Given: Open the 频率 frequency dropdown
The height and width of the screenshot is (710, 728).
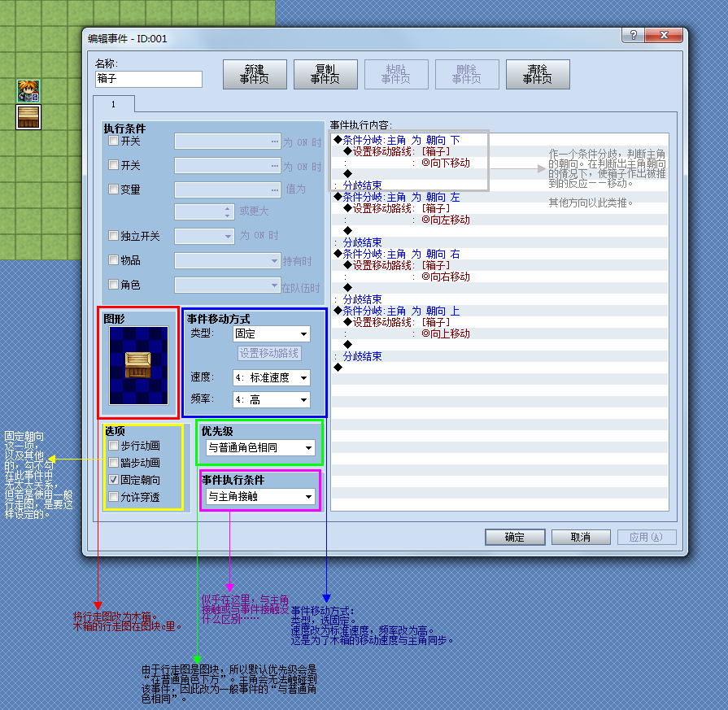Looking at the screenshot, I should [271, 399].
